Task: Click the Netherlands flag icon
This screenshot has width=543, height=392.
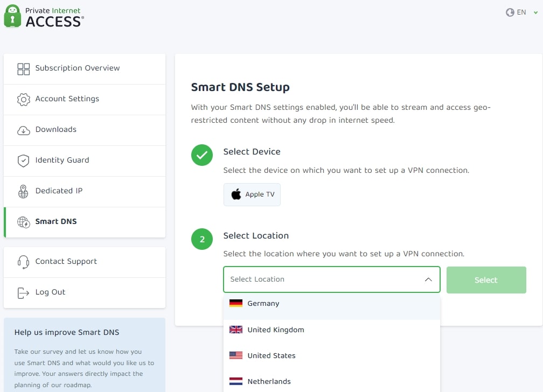Action: tap(236, 381)
